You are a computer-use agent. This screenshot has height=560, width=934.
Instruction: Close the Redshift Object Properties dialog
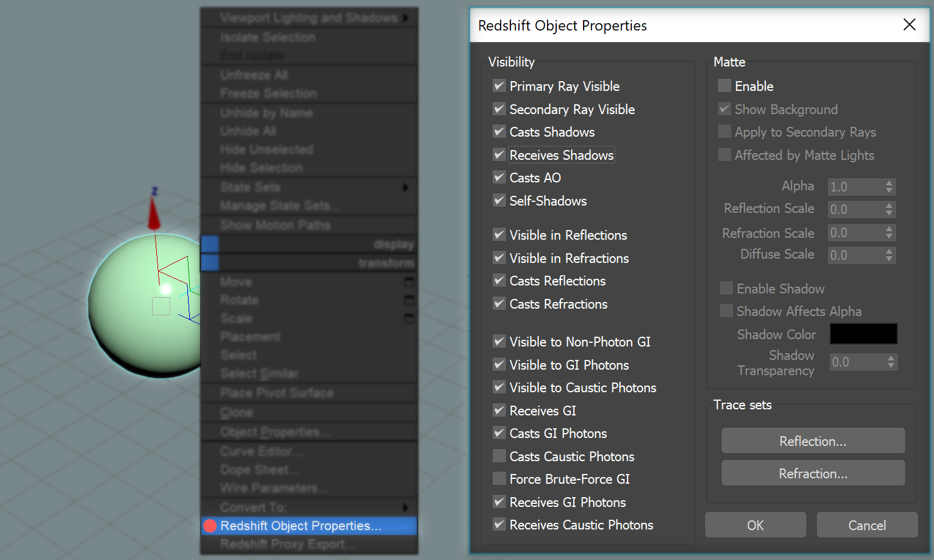pos(909,24)
